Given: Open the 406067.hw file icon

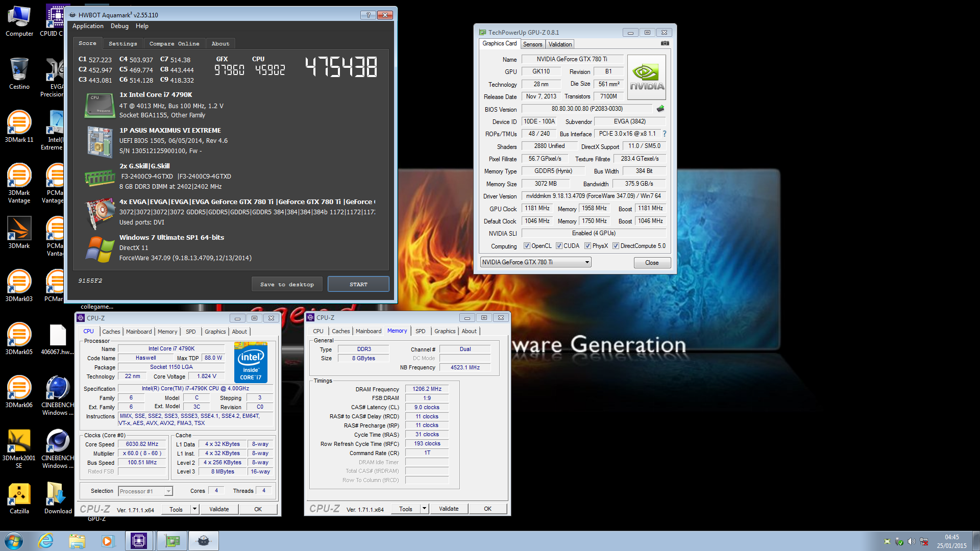Looking at the screenshot, I should 58,339.
